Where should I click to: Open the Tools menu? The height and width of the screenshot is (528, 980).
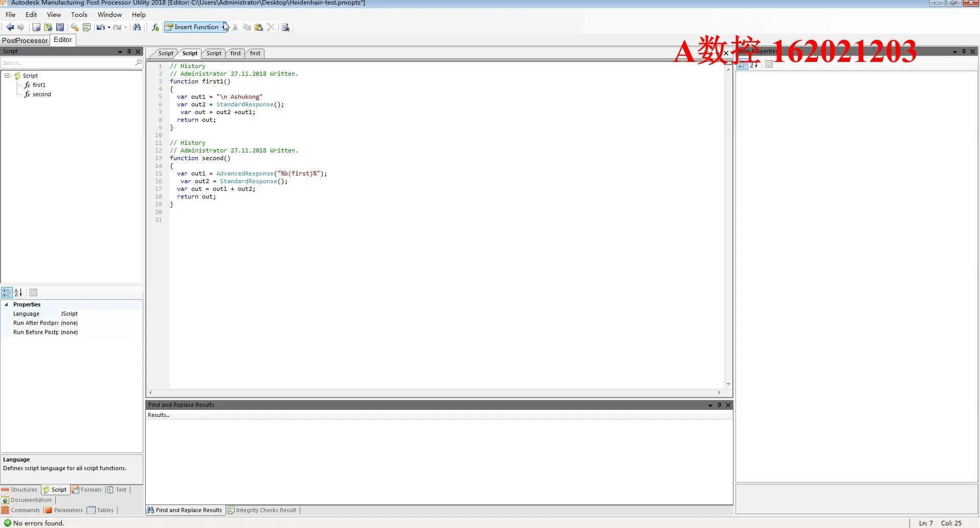pyautogui.click(x=79, y=14)
